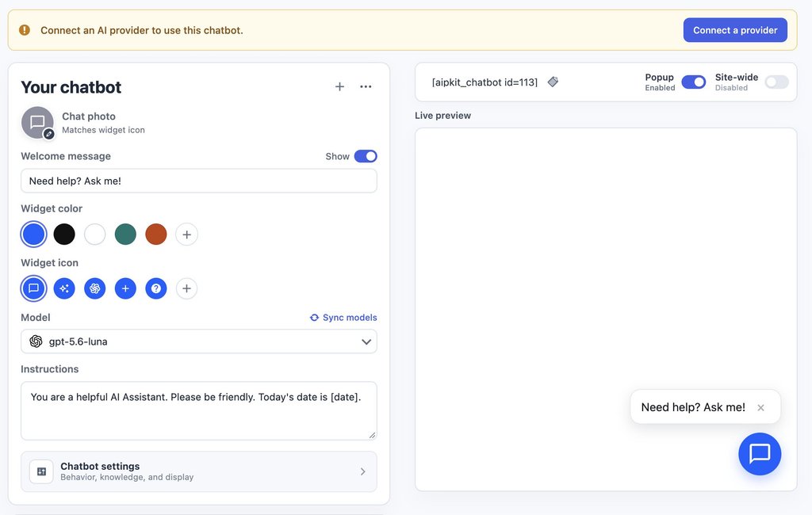Screen dimensions: 812x515
Task: Click the plus icon to add chatbot
Action: click(339, 87)
